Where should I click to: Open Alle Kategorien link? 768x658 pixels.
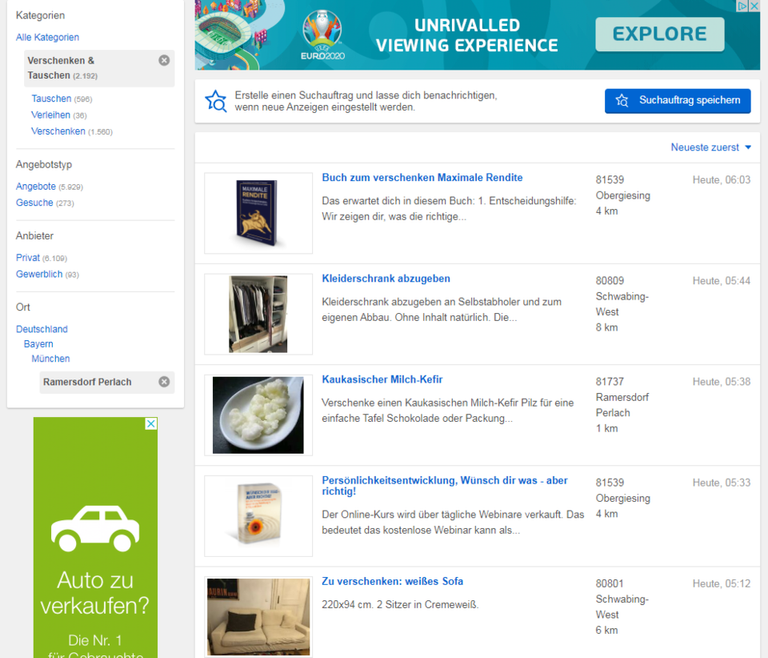tap(48, 37)
